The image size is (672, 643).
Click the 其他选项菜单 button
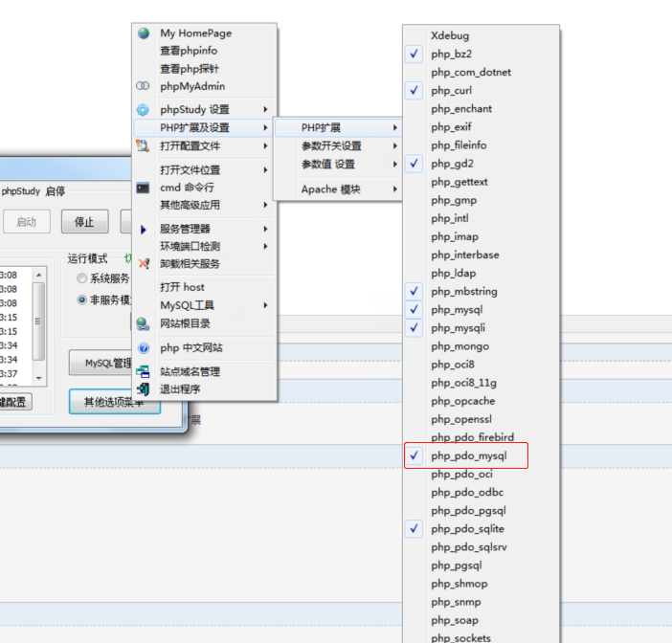pos(115,402)
